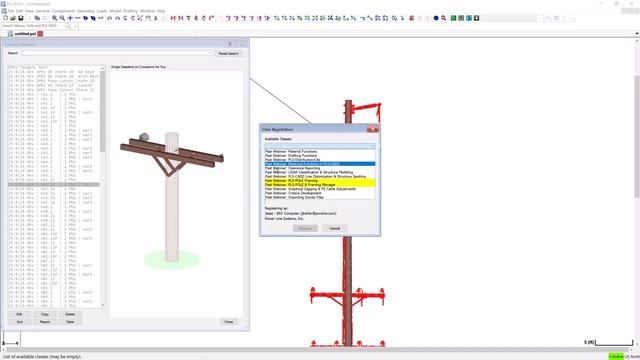Click the Search Menus, Help and PLS-GRID field
The image size is (640, 360).
coord(33,26)
